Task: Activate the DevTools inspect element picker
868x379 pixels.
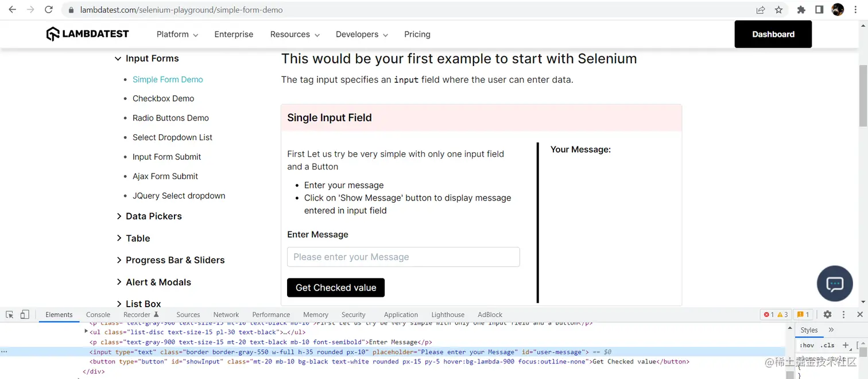Action: tap(10, 315)
